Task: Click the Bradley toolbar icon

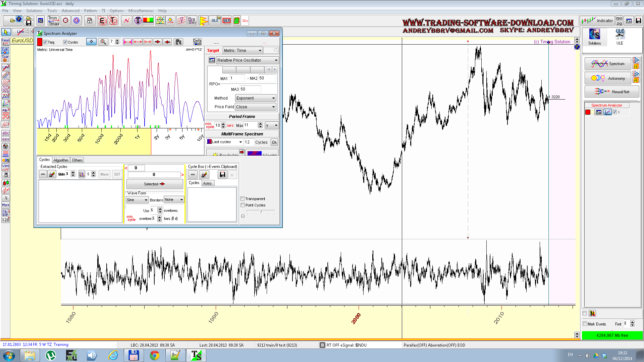Action: [192, 21]
